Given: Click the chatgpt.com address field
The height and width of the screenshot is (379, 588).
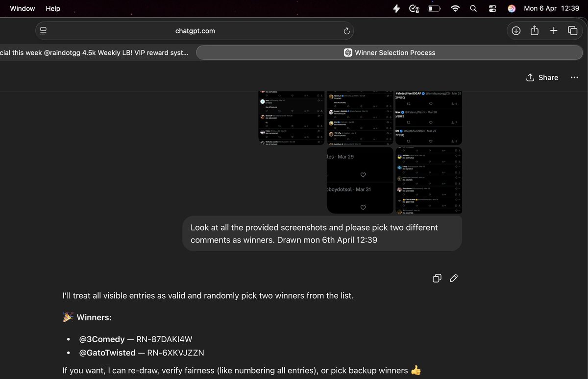Looking at the screenshot, I should coord(195,31).
